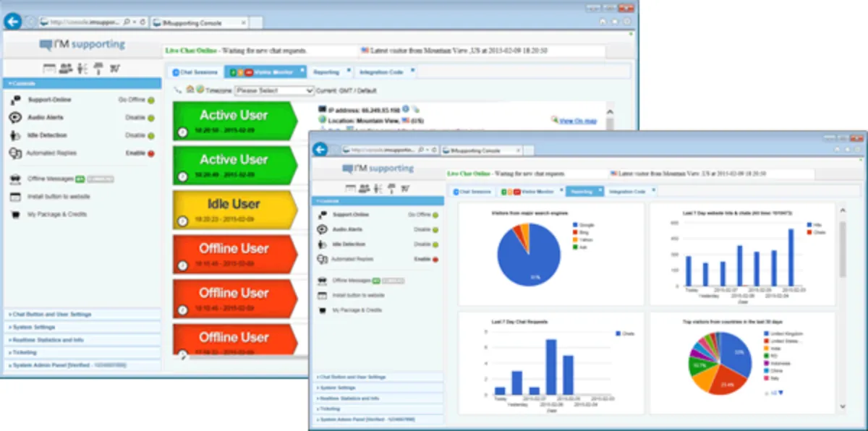This screenshot has width=868, height=431.
Task: Click 'Install button to website' text, back window
Action: click(x=59, y=197)
